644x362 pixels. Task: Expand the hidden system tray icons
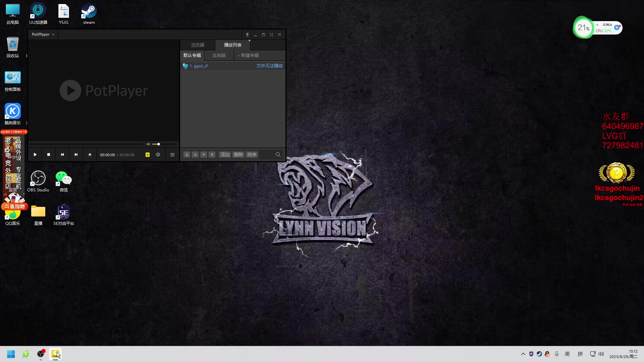523,354
